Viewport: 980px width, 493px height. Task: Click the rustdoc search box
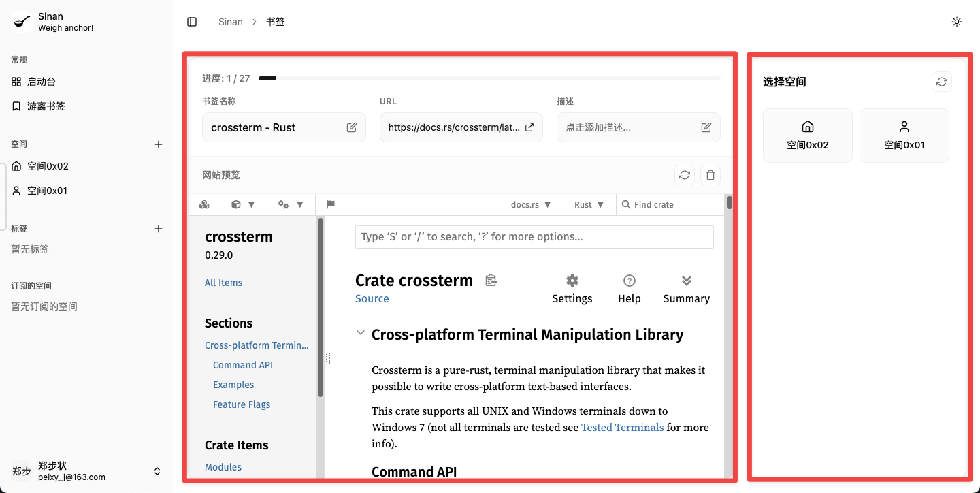[x=534, y=236]
